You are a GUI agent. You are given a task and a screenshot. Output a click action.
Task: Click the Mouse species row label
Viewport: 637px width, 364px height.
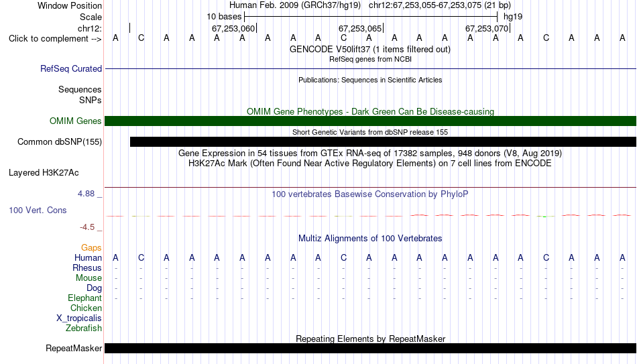(89, 278)
